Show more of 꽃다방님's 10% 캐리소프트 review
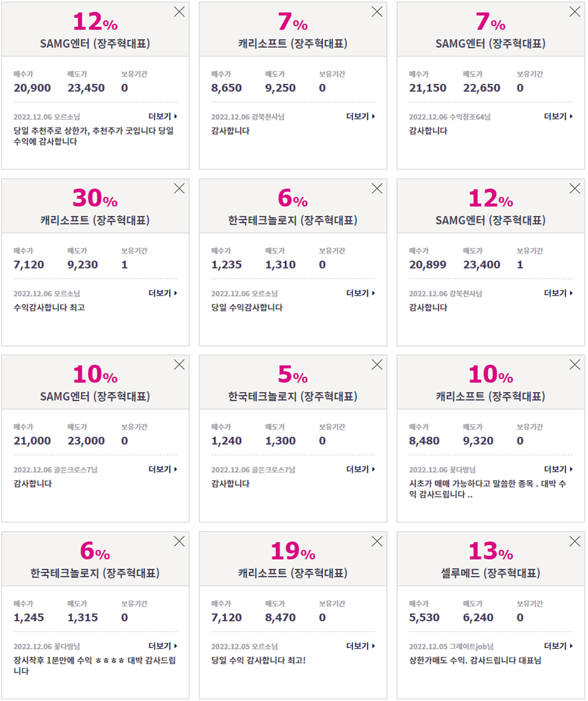 tap(558, 469)
